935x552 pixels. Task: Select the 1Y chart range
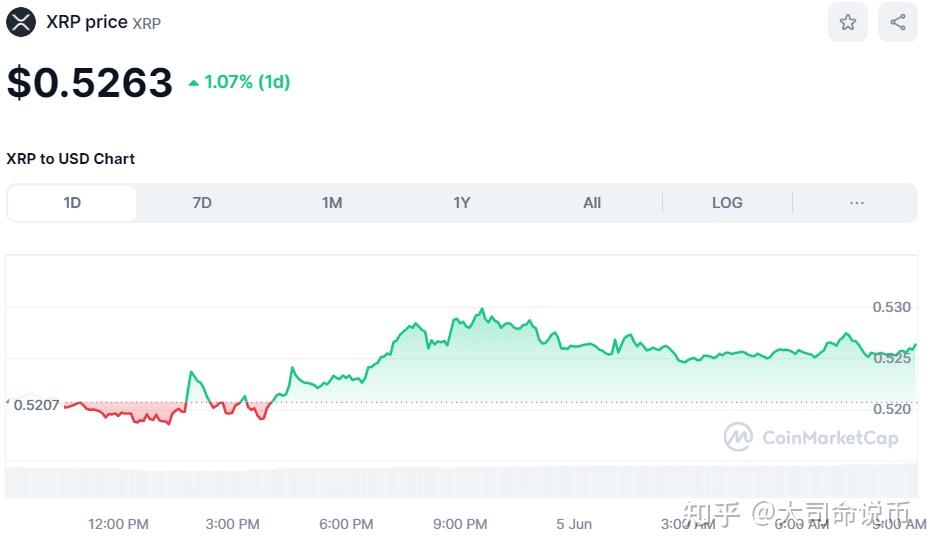pos(461,203)
